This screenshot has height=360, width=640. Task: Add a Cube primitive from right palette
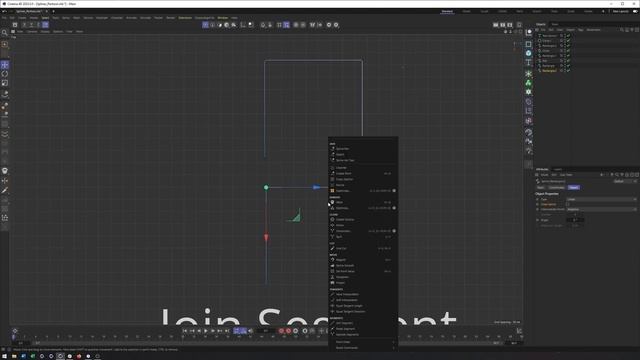point(529,53)
